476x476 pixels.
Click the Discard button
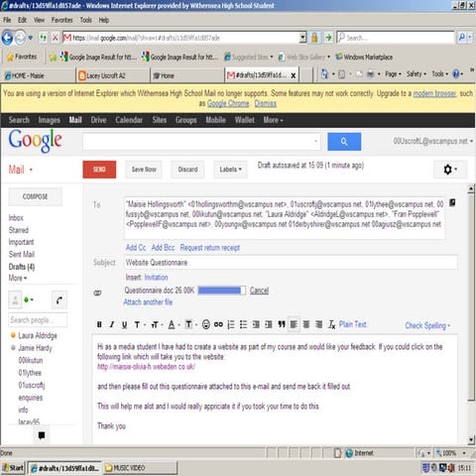[187, 170]
